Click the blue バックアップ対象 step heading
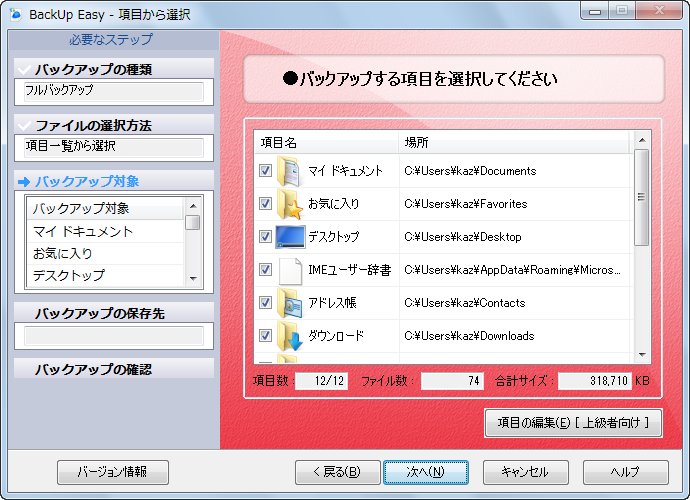This screenshot has height=500, width=690. pyautogui.click(x=87, y=181)
